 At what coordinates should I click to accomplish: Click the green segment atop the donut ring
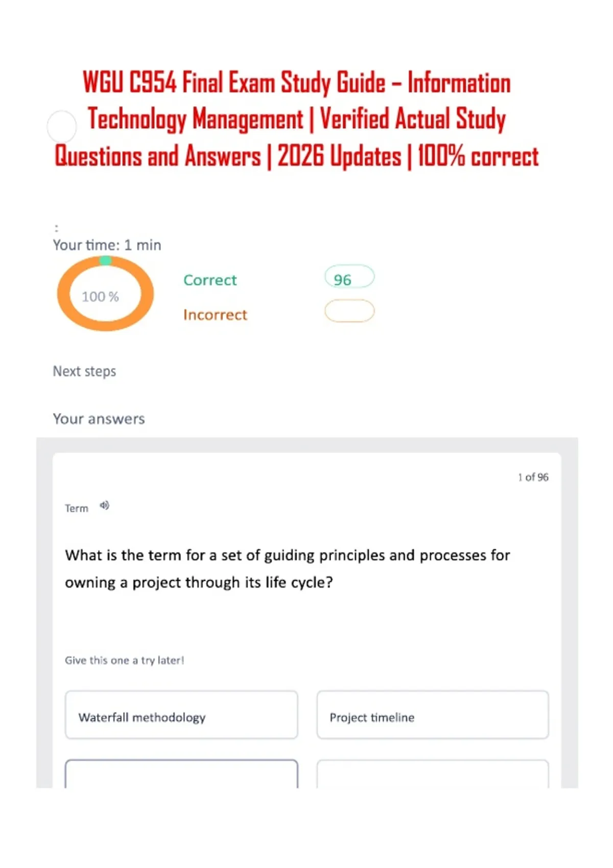point(105,260)
